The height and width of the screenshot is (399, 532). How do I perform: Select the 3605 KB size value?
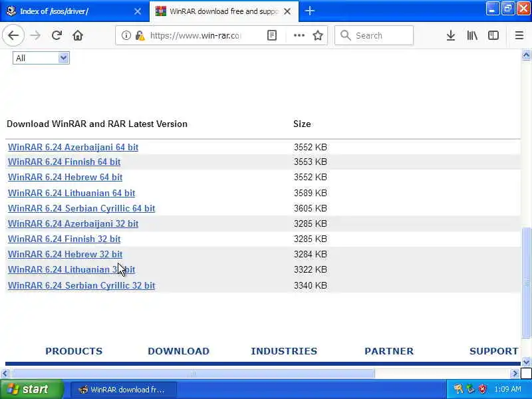pos(310,208)
